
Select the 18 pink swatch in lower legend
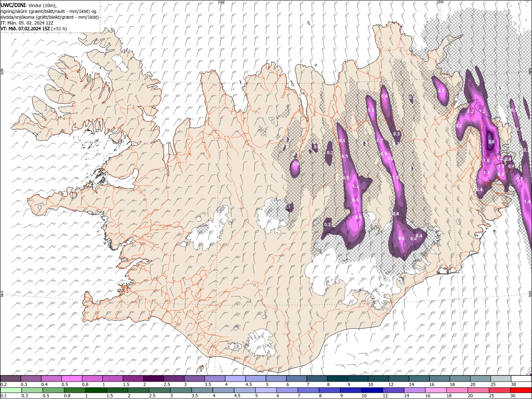pyautogui.click(x=457, y=390)
